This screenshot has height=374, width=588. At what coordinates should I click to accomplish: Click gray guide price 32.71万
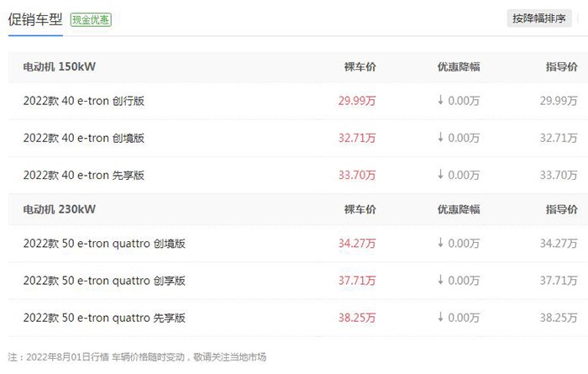tap(559, 138)
